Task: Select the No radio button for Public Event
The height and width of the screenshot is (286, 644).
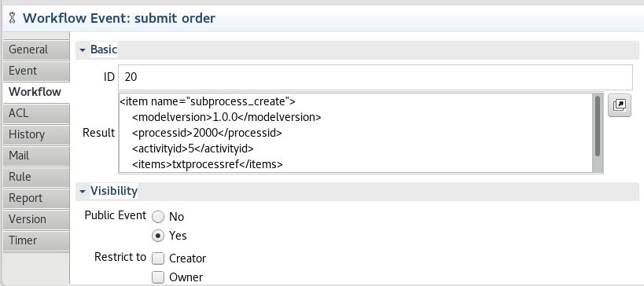Action: pyautogui.click(x=158, y=217)
